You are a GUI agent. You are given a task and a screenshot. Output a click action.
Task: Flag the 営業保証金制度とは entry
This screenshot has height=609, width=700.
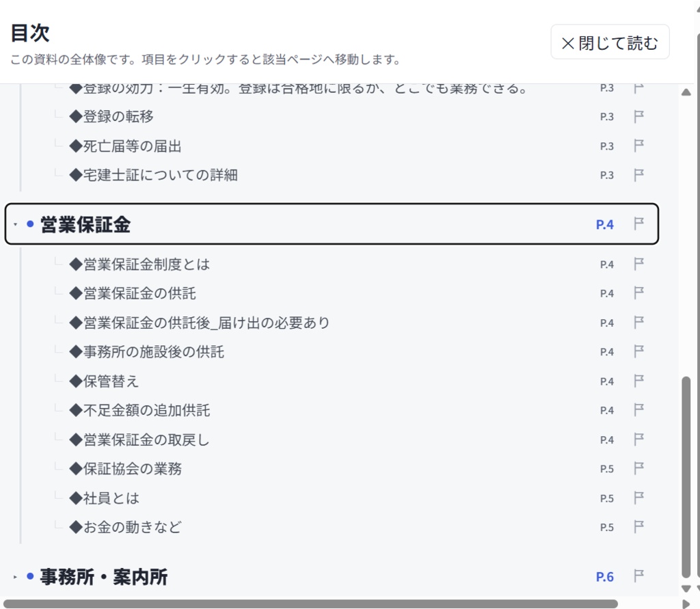(x=639, y=265)
